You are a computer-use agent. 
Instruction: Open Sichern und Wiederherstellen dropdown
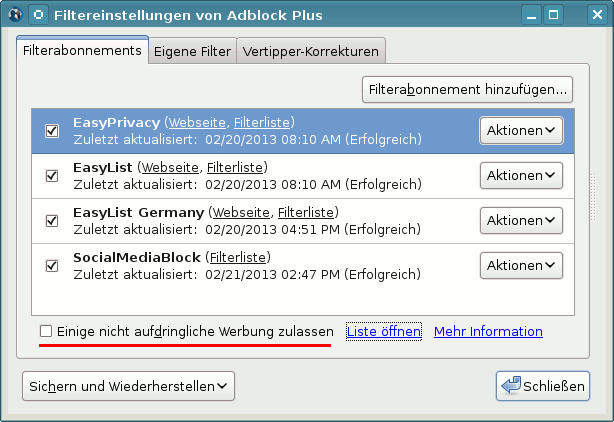128,386
